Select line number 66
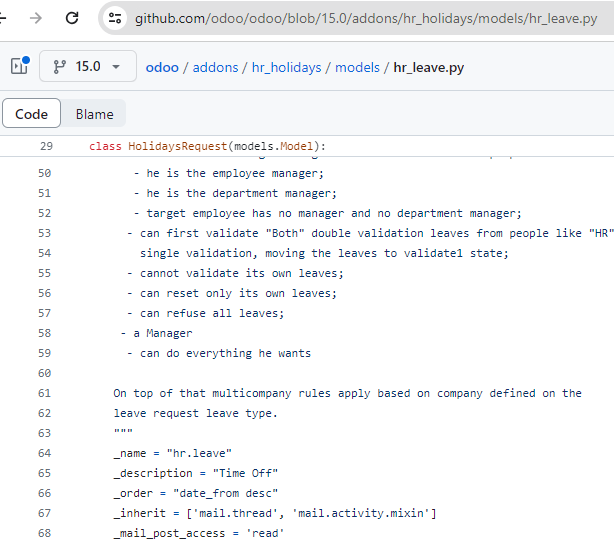Viewport: 614px width, 539px height. pyautogui.click(x=45, y=493)
